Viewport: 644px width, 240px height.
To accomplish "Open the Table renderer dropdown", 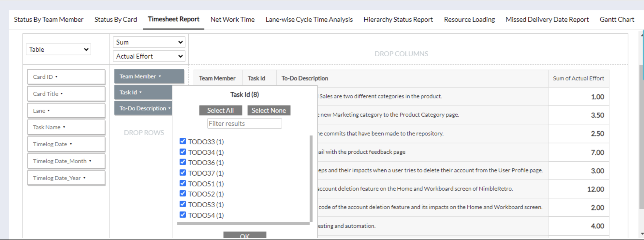I will [x=58, y=49].
